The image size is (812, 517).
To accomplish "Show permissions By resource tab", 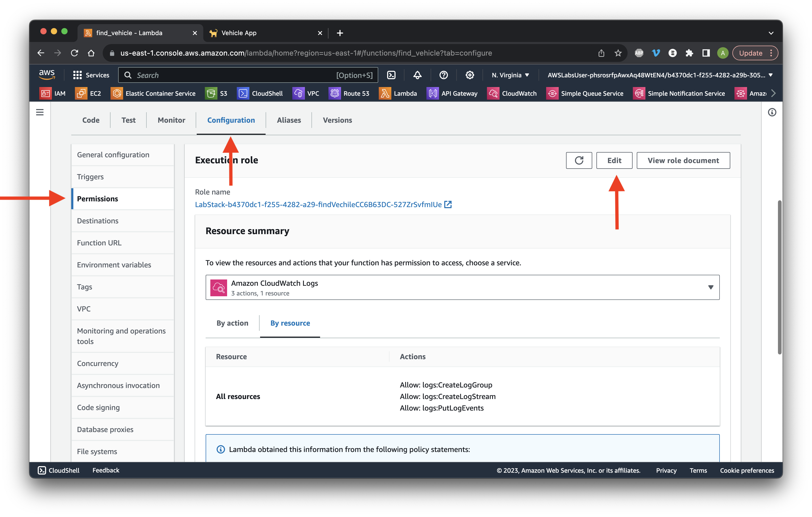I will pyautogui.click(x=290, y=323).
